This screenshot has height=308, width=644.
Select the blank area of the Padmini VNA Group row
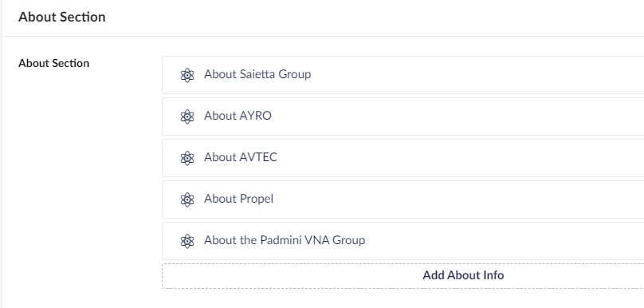[505, 242]
